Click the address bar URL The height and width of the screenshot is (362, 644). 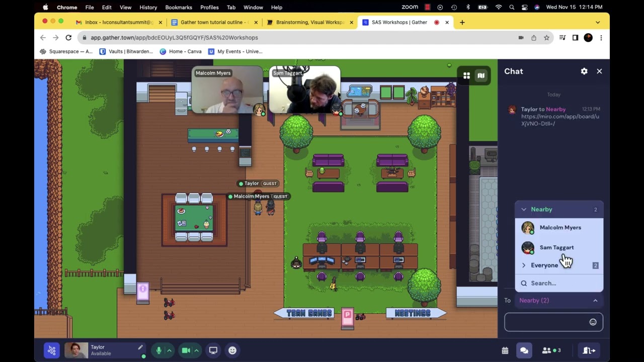pyautogui.click(x=174, y=38)
